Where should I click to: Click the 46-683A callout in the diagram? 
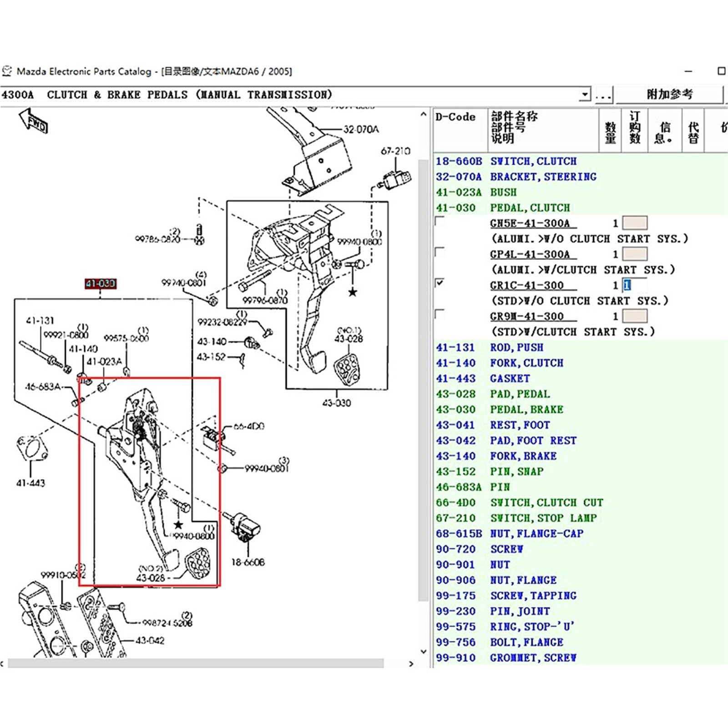click(x=43, y=386)
